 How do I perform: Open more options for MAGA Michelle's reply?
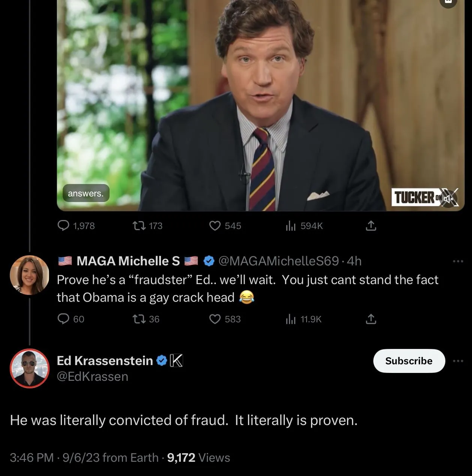[458, 261]
